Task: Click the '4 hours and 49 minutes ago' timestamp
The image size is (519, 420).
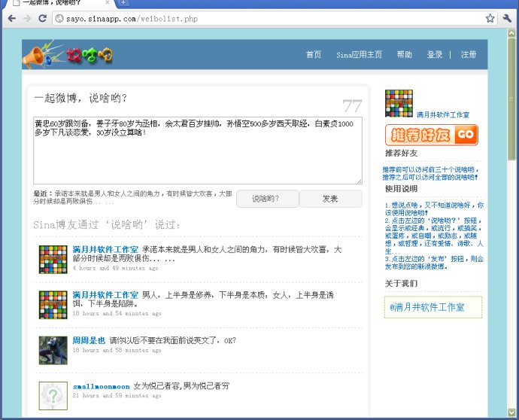Action: [x=115, y=268]
